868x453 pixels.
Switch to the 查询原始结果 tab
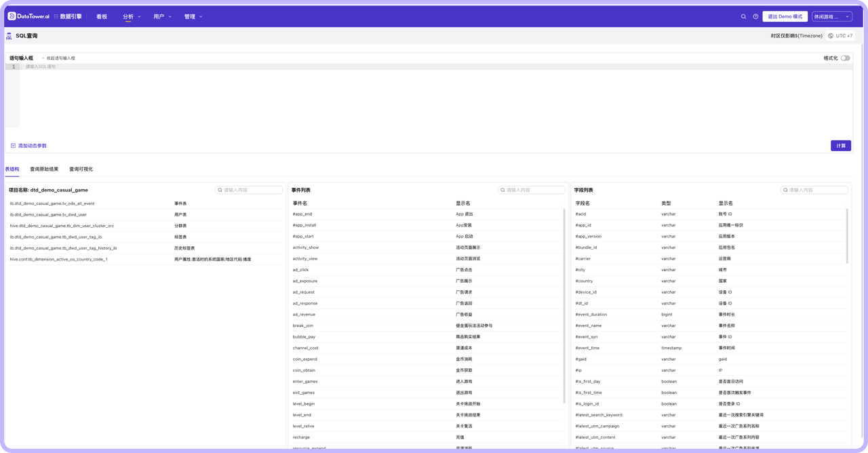pos(44,169)
